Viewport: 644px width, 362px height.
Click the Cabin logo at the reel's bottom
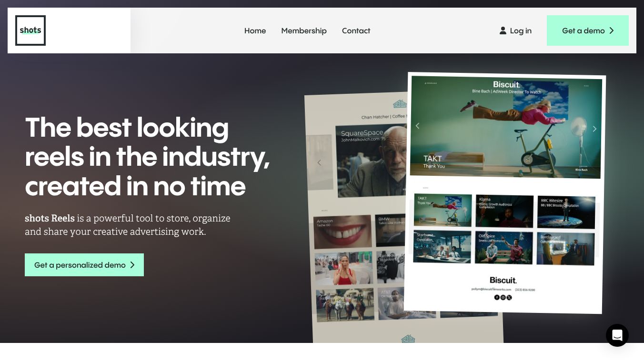(x=408, y=339)
